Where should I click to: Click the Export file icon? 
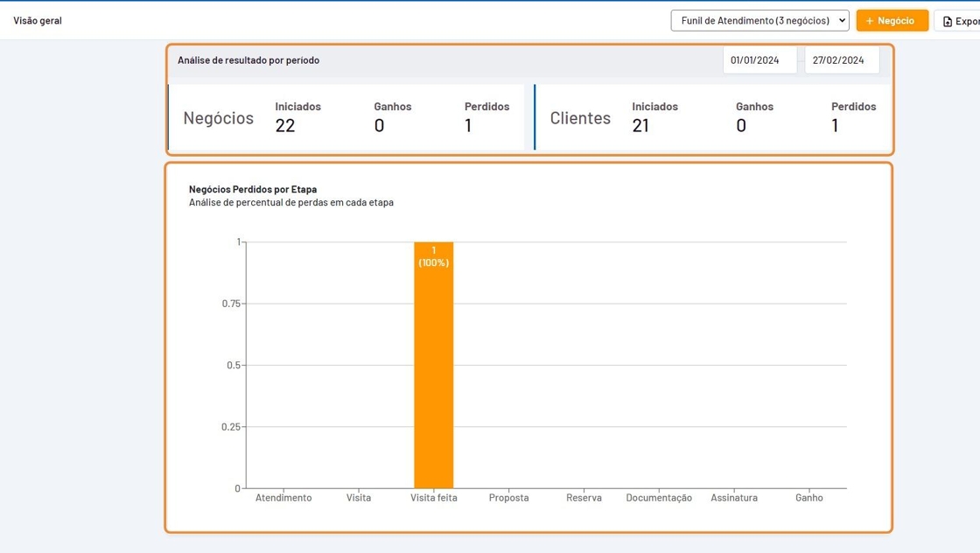948,21
